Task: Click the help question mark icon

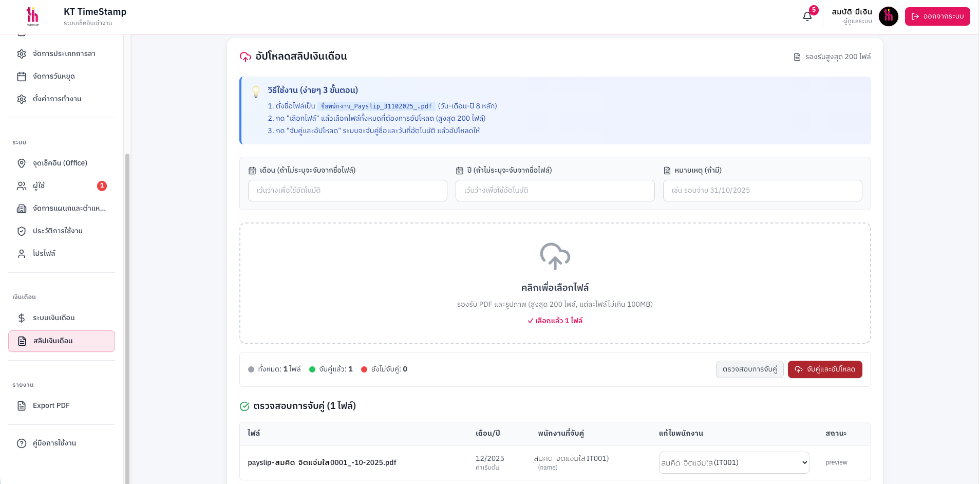Action: pos(22,443)
